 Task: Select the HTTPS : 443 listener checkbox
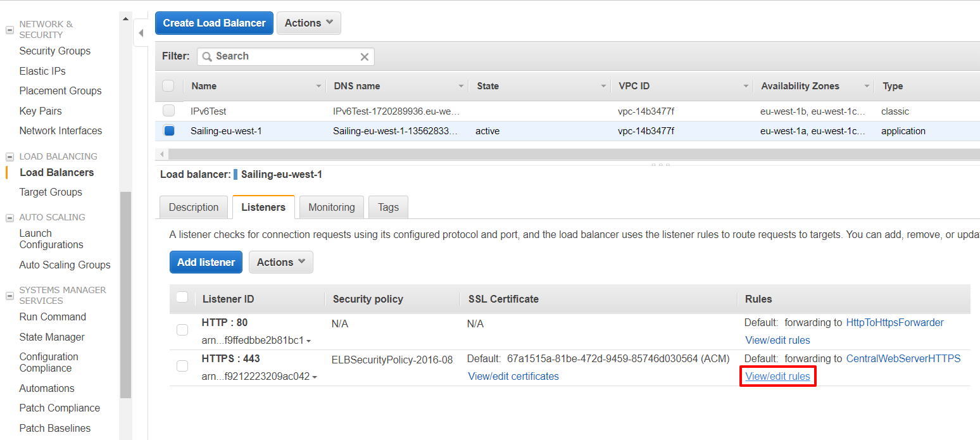182,366
